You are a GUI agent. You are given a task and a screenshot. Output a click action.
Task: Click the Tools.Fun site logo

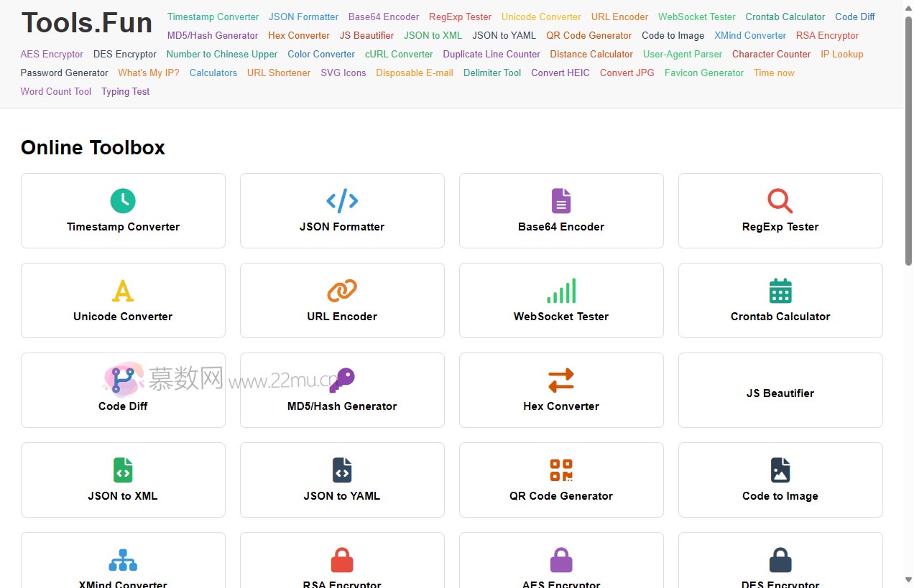click(x=87, y=23)
